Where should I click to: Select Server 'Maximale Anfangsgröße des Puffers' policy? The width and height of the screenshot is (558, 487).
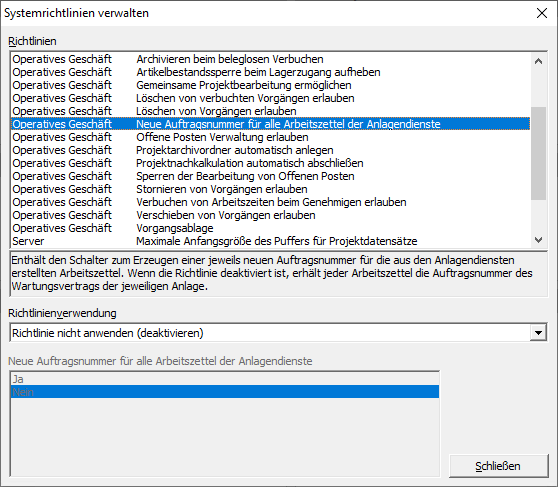270,241
